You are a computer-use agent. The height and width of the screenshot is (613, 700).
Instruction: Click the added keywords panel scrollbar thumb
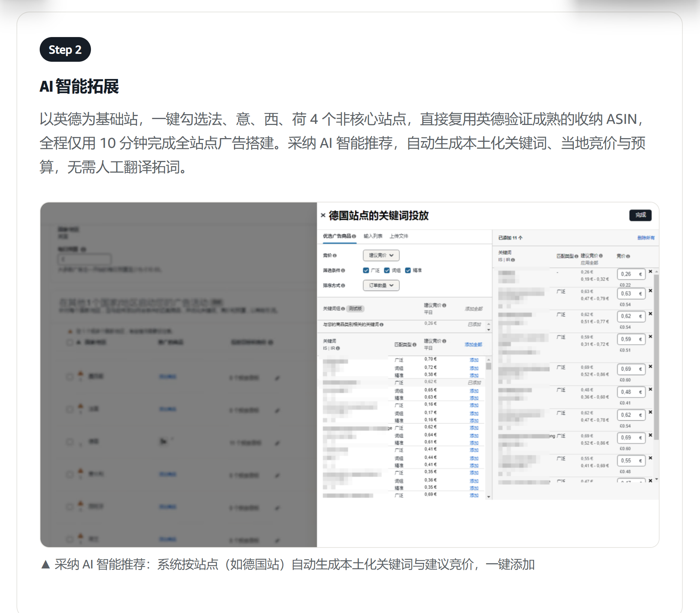[656, 357]
